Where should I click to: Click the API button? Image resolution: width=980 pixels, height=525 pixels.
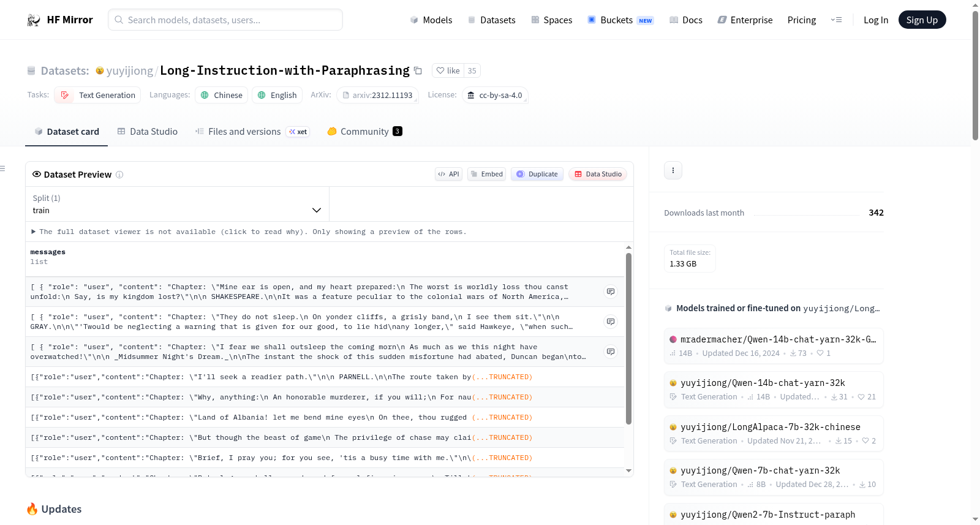pos(448,174)
